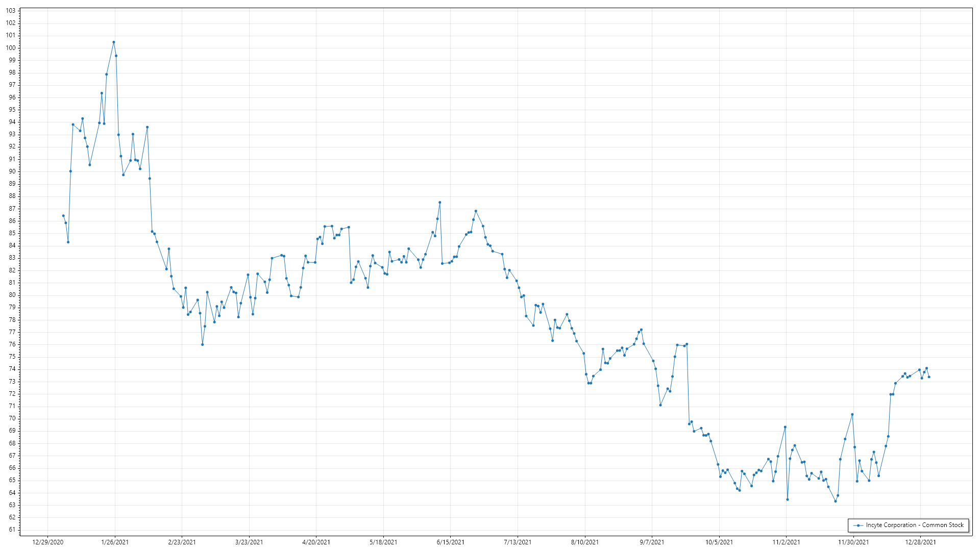
Task: Click the first data point of the series
Action: click(x=63, y=216)
